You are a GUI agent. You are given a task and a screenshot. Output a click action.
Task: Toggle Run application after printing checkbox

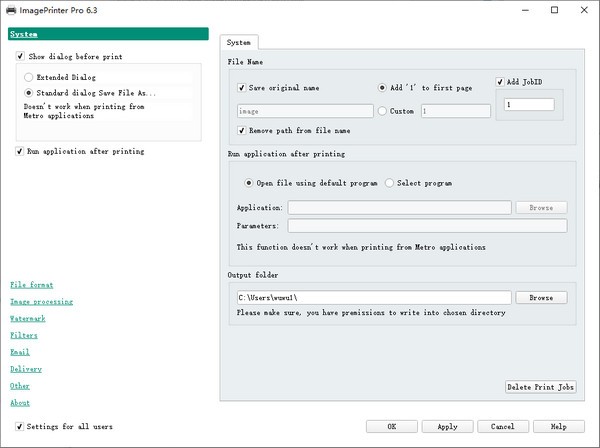pos(21,151)
